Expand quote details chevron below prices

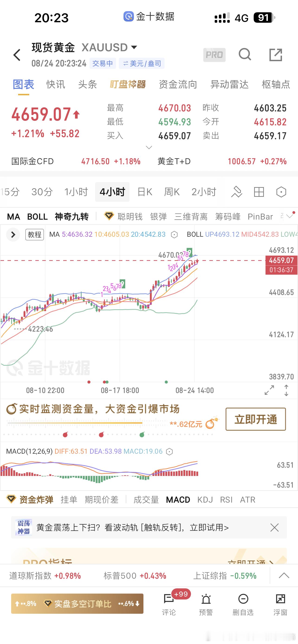click(x=149, y=147)
